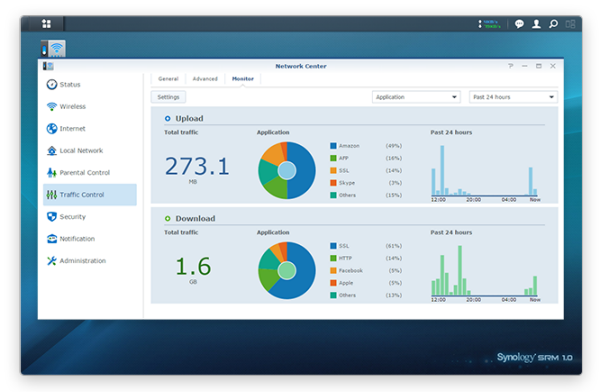This screenshot has width=600, height=392.
Task: Click the blue circle beside Upload
Action: tap(168, 119)
